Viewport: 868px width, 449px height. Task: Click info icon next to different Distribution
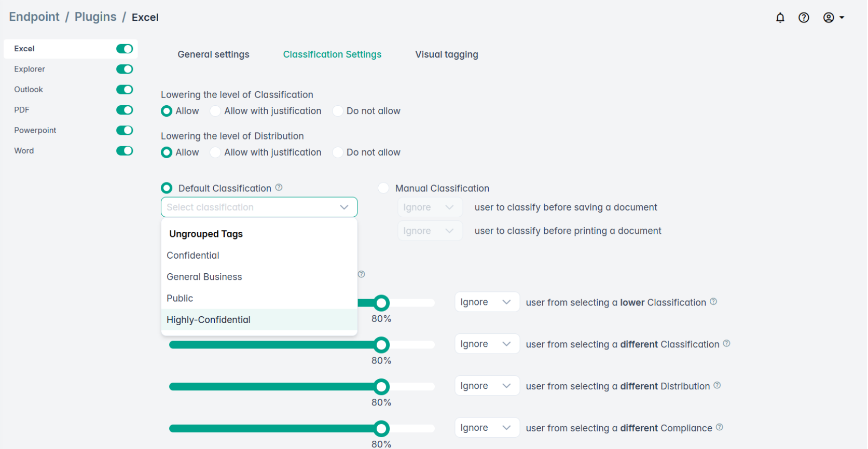coord(717,385)
